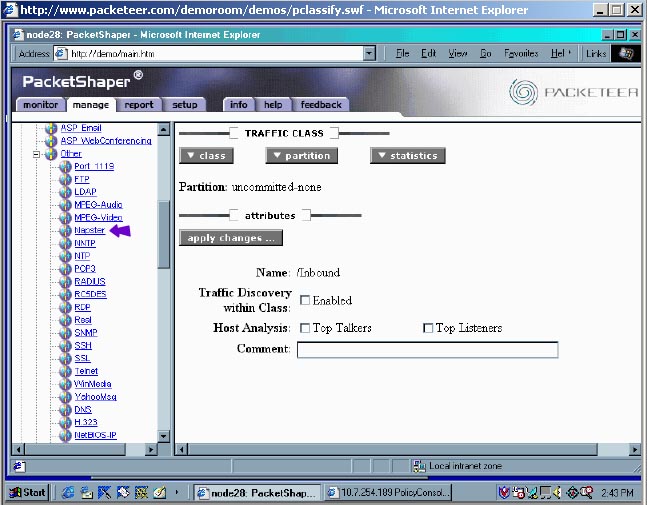Check the Top Talkers box
Screen dimensions: 647x505
coord(305,328)
